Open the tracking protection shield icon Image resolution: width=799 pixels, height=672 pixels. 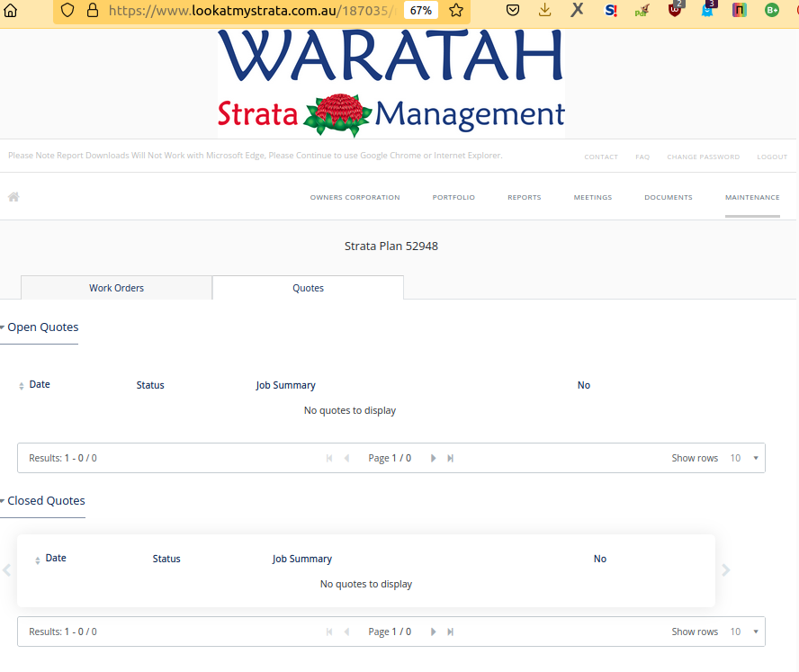[67, 10]
